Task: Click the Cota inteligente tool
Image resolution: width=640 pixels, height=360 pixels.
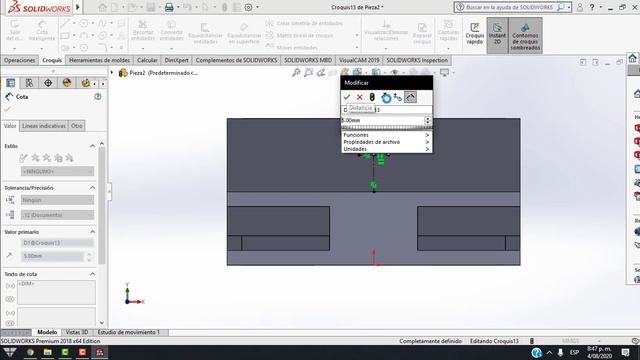Action: [x=42, y=31]
